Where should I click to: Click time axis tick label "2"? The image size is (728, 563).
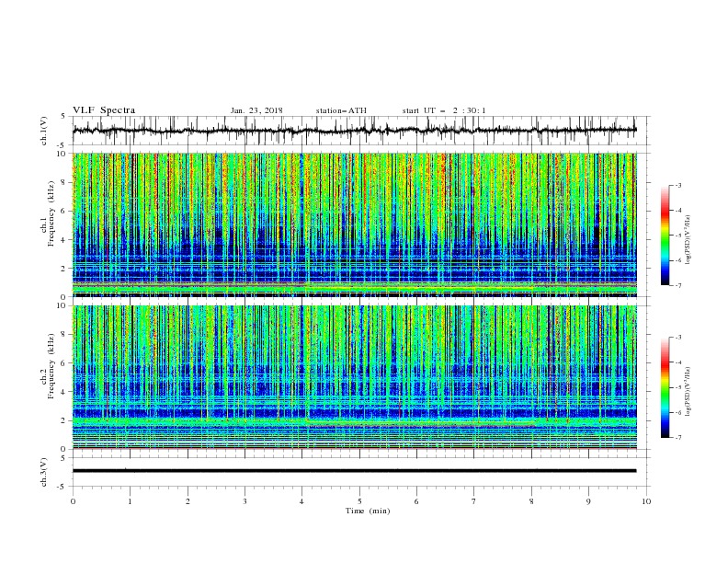(x=188, y=501)
